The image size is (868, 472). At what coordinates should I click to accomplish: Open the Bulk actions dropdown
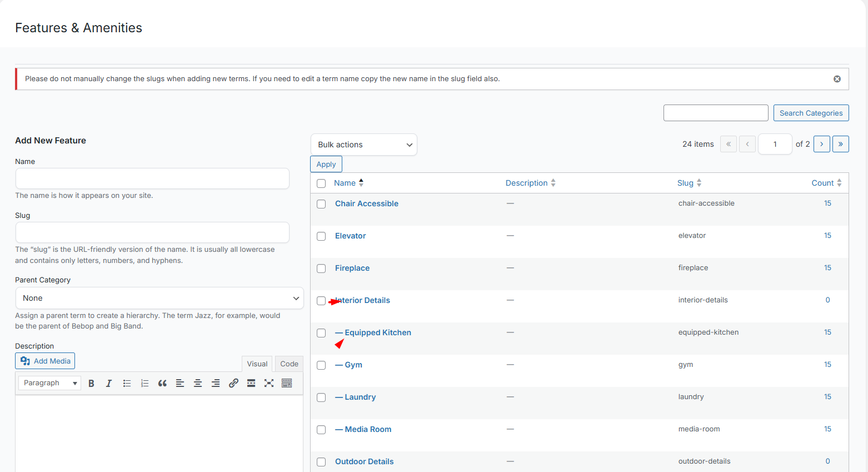364,145
